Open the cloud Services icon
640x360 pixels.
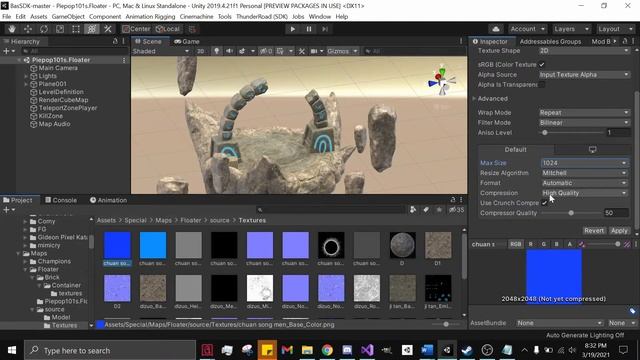click(496, 29)
